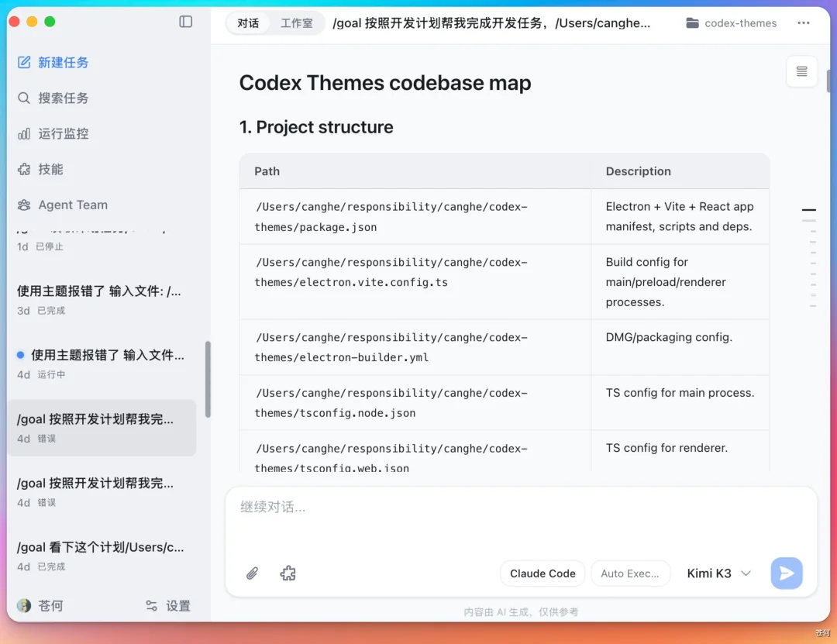Click the send message button

787,573
